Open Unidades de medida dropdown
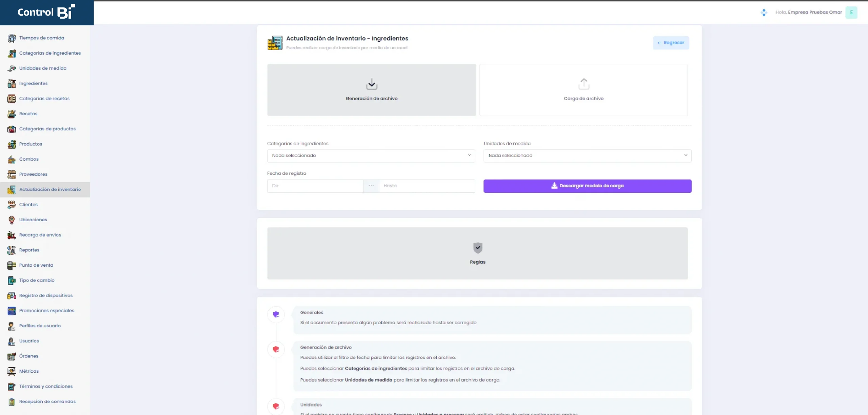Viewport: 868px width, 415px height. tap(587, 155)
